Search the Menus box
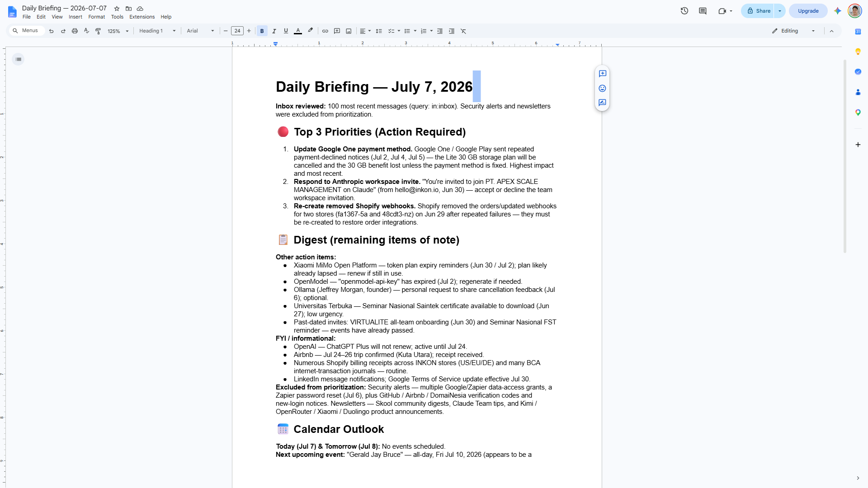 click(27, 31)
